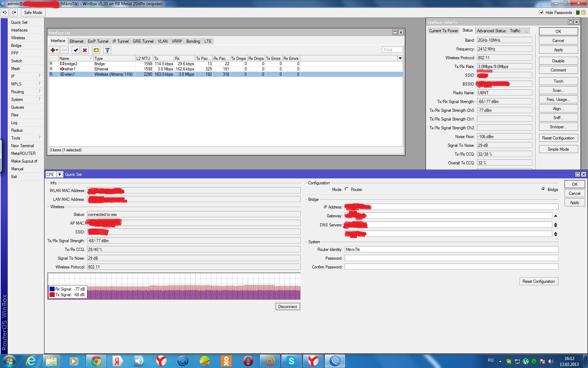588x368 pixels.
Task: Open the Filter funnel in Interface List
Action: (x=107, y=50)
